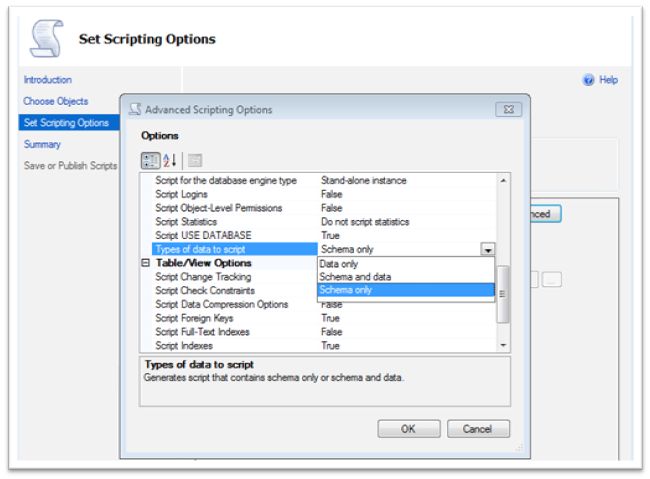Choose Data only from the dropdown list
The image size is (650, 479).
pyautogui.click(x=406, y=264)
